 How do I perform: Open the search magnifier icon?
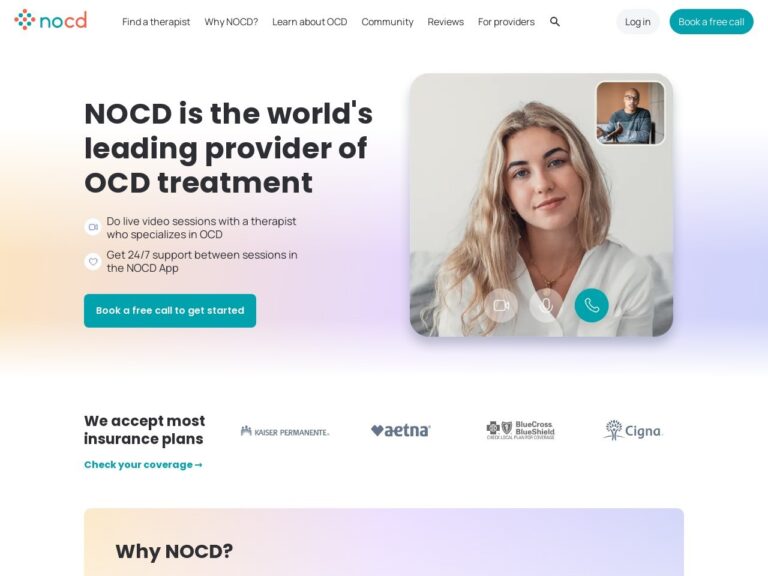[554, 22]
